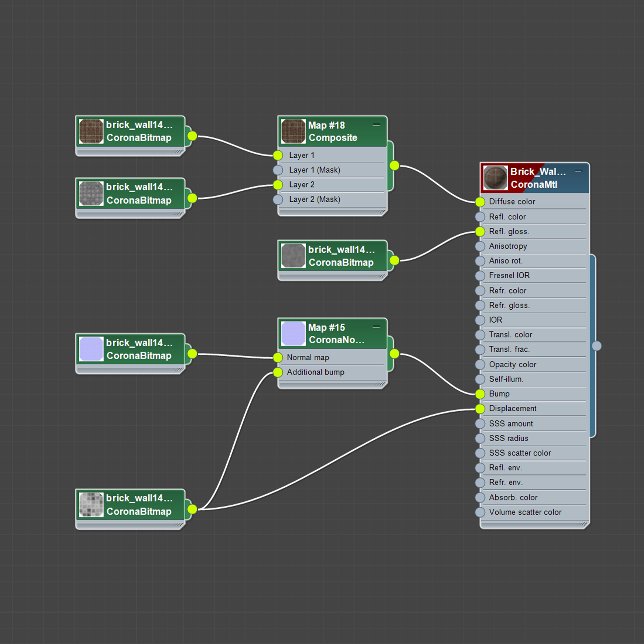The height and width of the screenshot is (644, 644).
Task: Click the Opacity color input socket
Action: [480, 364]
